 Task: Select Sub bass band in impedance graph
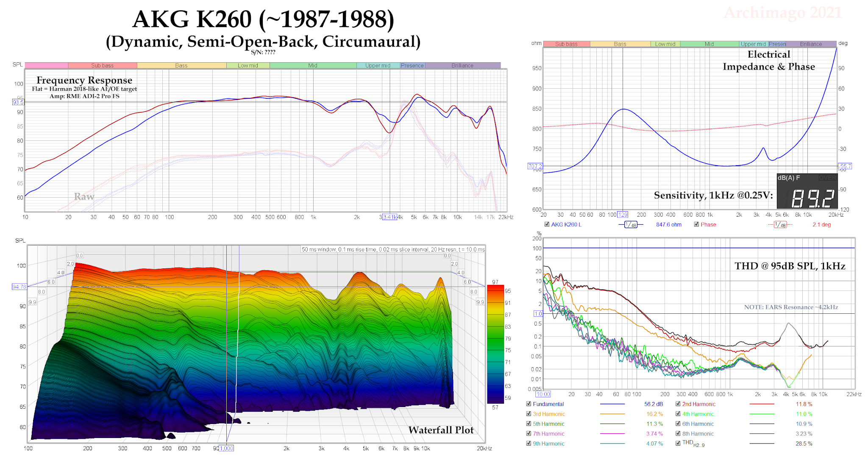click(x=567, y=44)
